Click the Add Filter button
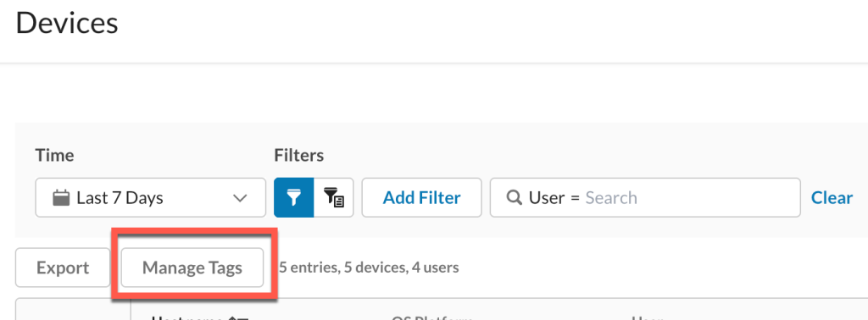This screenshot has width=868, height=320. pos(422,197)
